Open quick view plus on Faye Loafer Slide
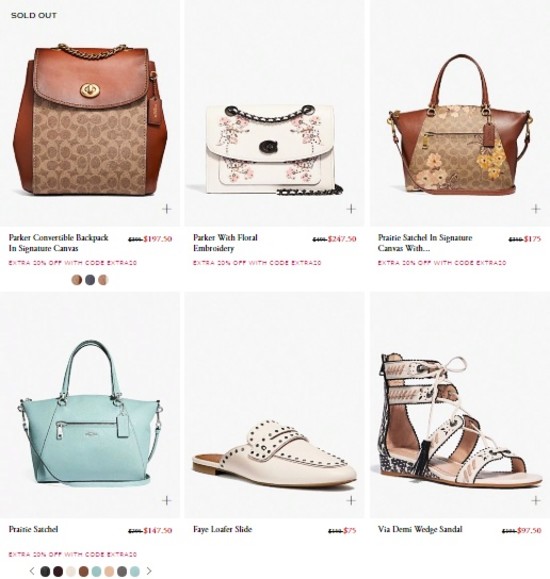The width and height of the screenshot is (550, 579). click(x=351, y=500)
